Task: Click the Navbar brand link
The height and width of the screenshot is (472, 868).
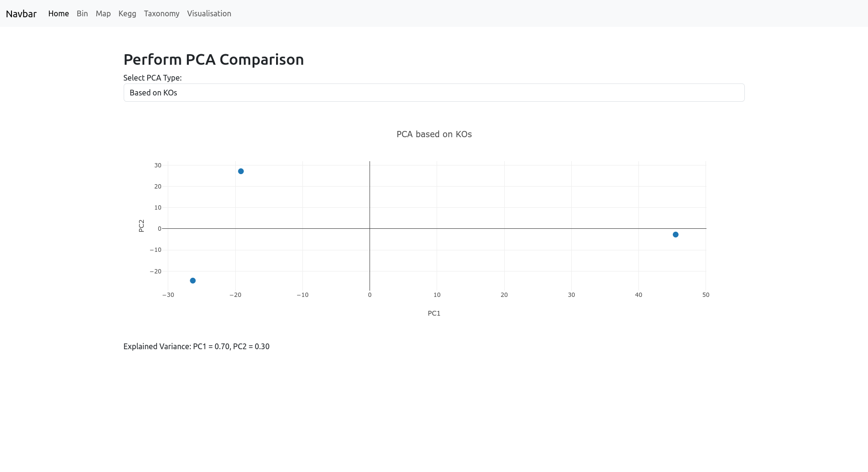Action: pos(21,13)
